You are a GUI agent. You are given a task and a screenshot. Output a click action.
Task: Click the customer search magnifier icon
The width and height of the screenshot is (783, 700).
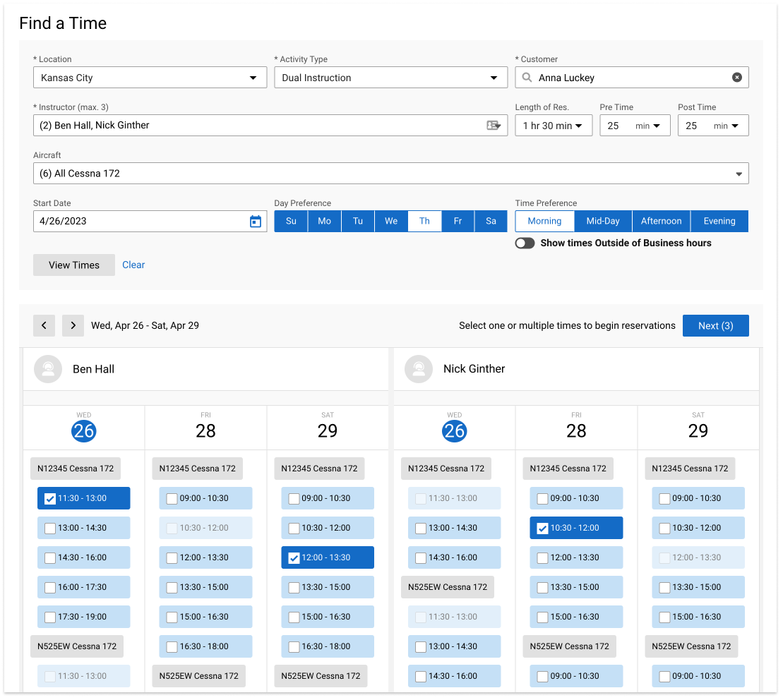(527, 78)
